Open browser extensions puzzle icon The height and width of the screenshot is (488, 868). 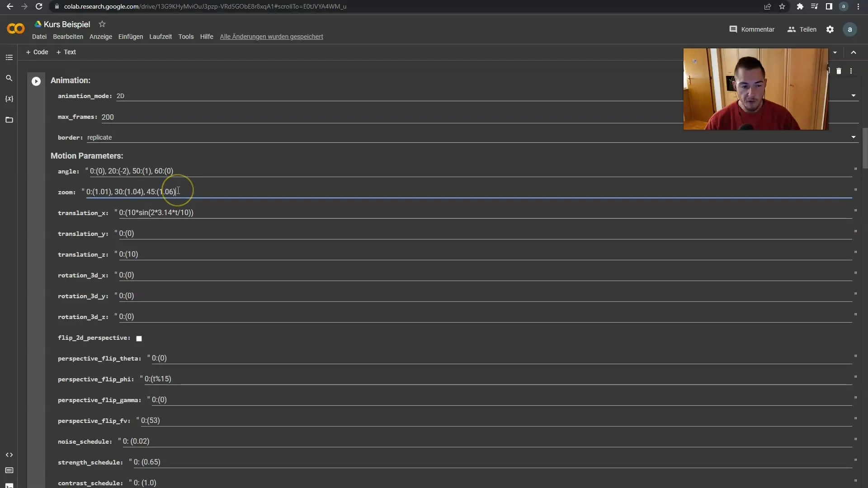[800, 6]
